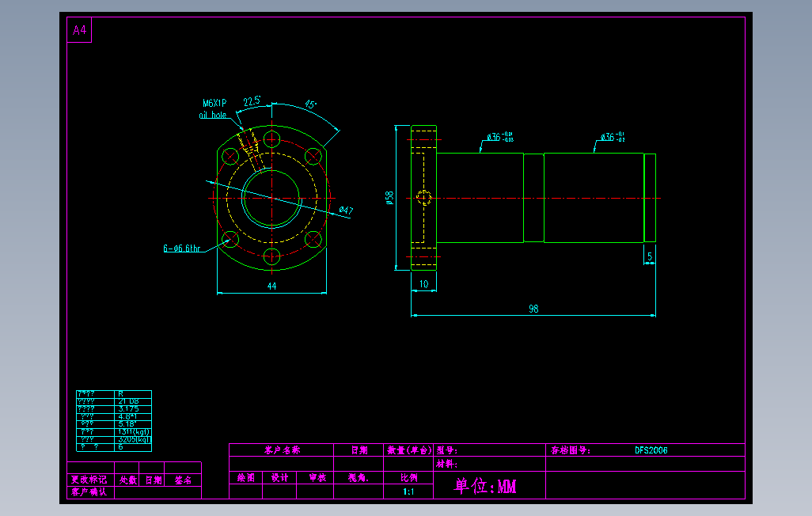Select the M6X1P thread annotation
Image resolution: width=812 pixels, height=516 pixels.
(x=214, y=103)
